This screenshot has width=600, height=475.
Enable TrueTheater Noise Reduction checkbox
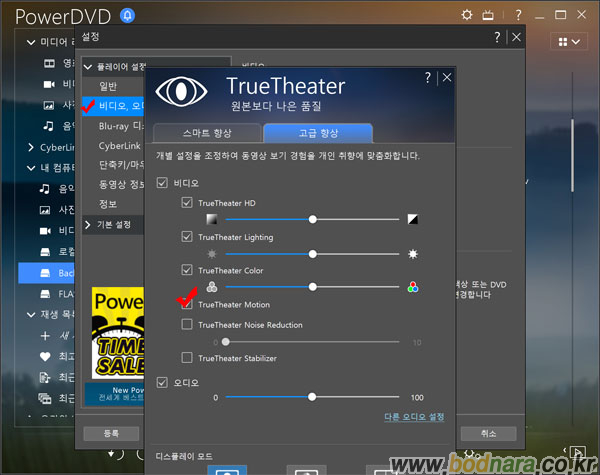pyautogui.click(x=187, y=324)
